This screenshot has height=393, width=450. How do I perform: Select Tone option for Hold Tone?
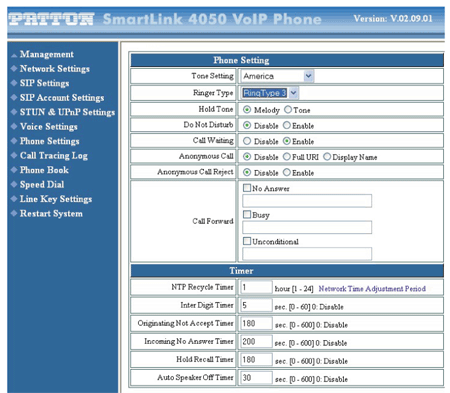coord(288,110)
